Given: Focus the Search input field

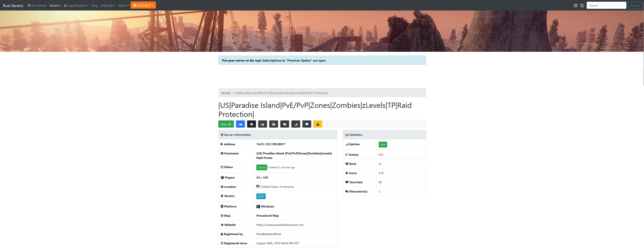Looking at the screenshot, I should click(x=606, y=5).
